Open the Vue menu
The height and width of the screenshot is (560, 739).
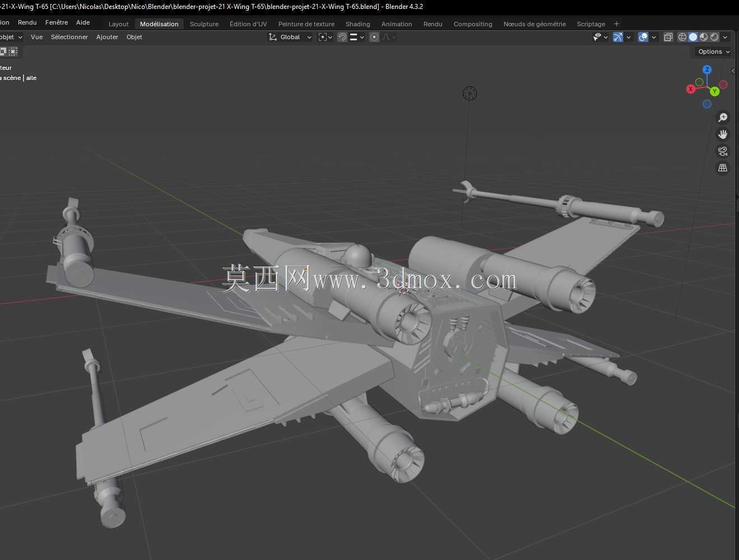[36, 37]
